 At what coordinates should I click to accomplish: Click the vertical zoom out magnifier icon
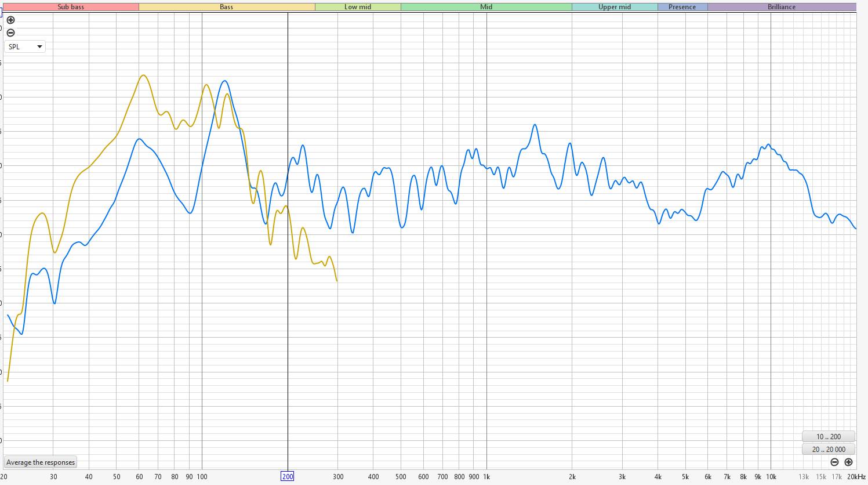click(10, 33)
